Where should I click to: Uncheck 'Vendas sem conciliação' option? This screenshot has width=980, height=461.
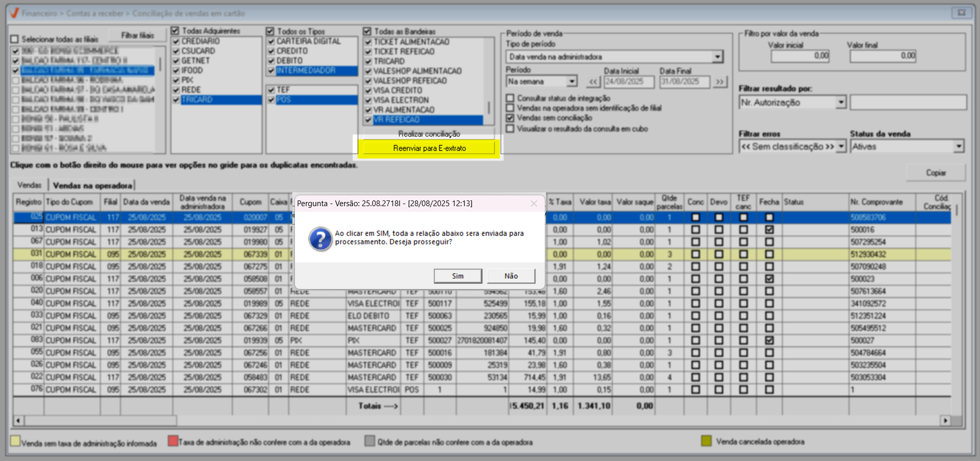(x=510, y=118)
